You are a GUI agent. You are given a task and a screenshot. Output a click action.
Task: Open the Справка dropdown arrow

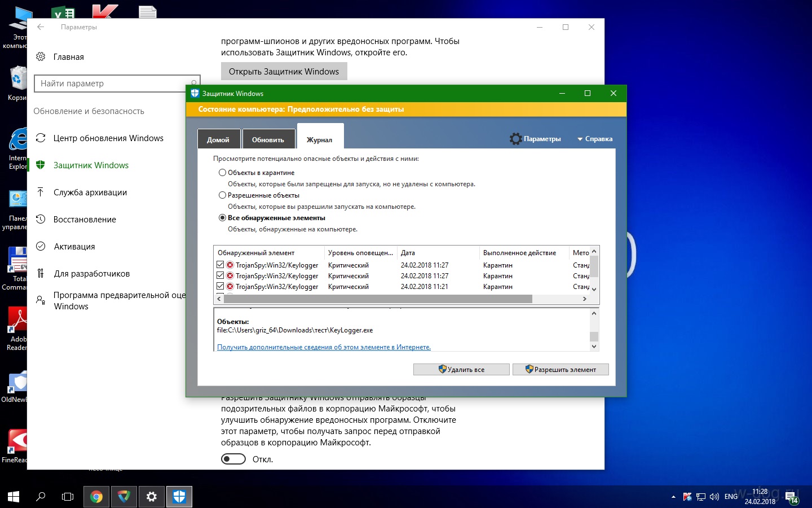[580, 139]
